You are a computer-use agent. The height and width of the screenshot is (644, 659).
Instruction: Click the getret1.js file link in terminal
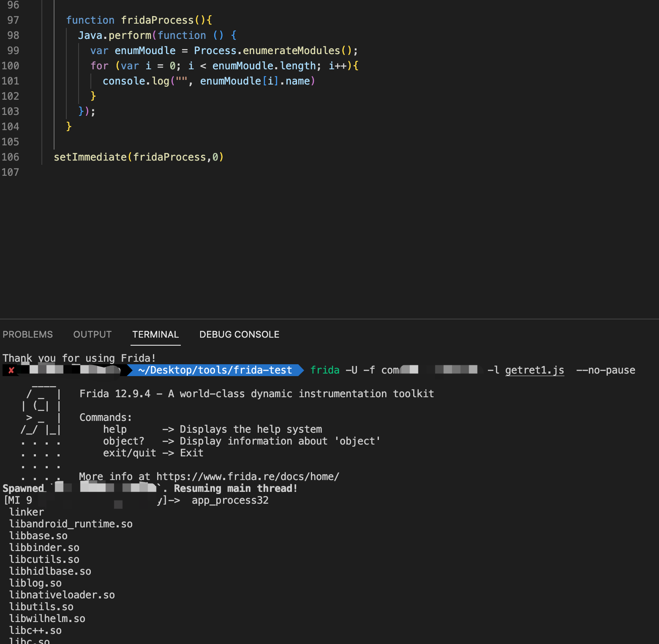(x=534, y=370)
